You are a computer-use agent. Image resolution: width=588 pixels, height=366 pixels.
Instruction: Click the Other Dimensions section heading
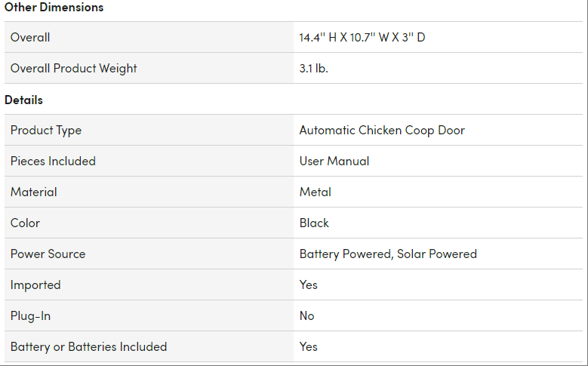pyautogui.click(x=54, y=7)
